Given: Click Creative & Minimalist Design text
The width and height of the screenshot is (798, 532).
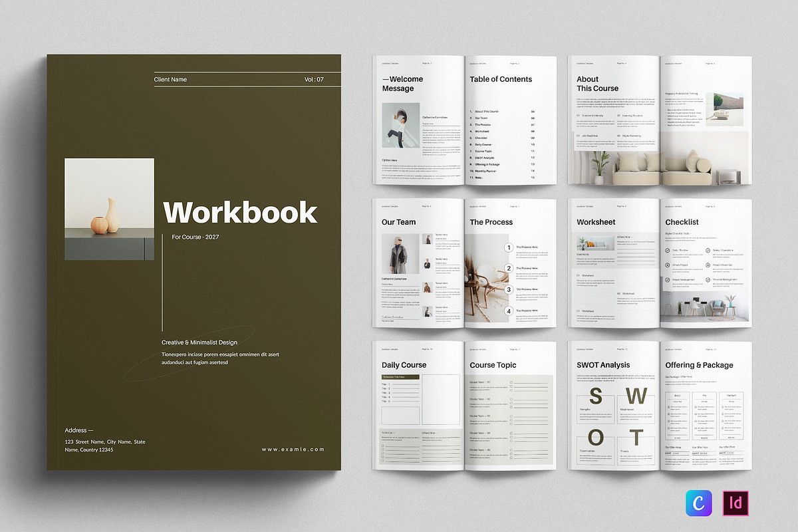Looking at the screenshot, I should pyautogui.click(x=199, y=342).
